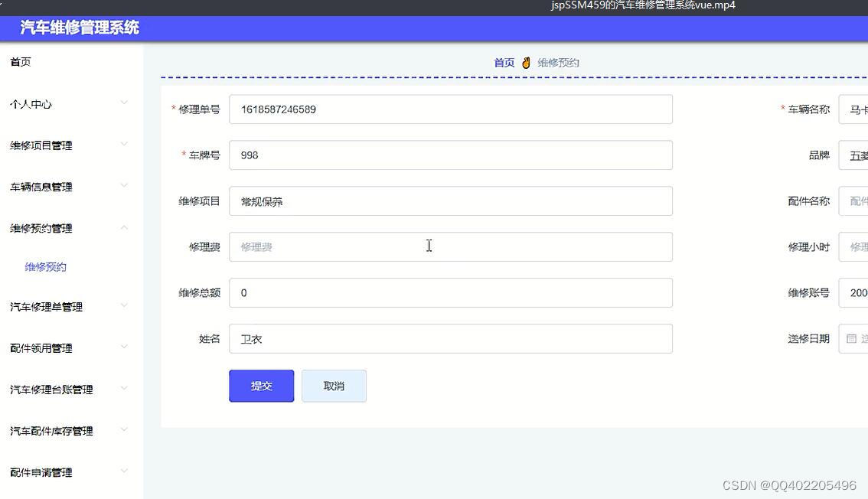Expand the 汽车修理台账管理 section
Screen dimensions: 868x499
[x=69, y=389]
